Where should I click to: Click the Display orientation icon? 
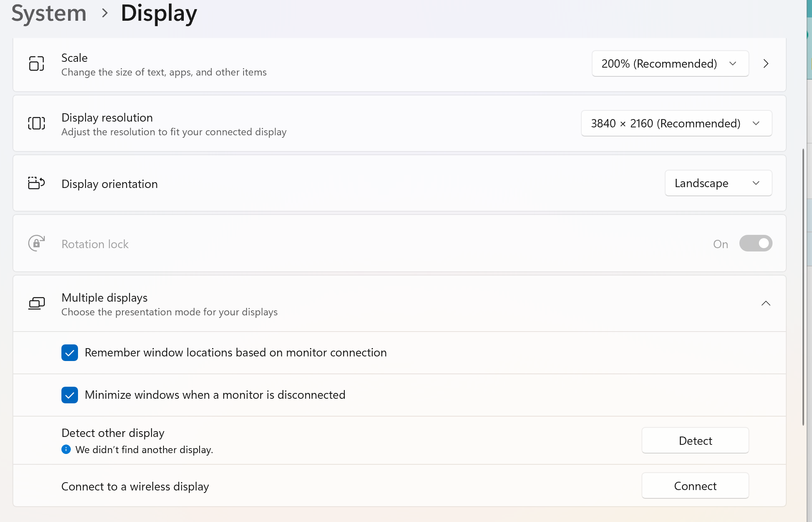click(37, 183)
